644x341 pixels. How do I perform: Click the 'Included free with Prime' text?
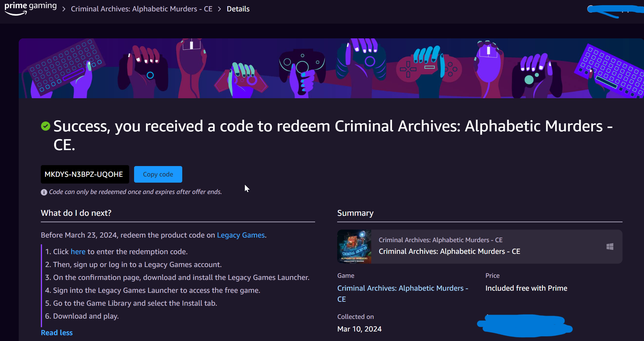click(526, 288)
